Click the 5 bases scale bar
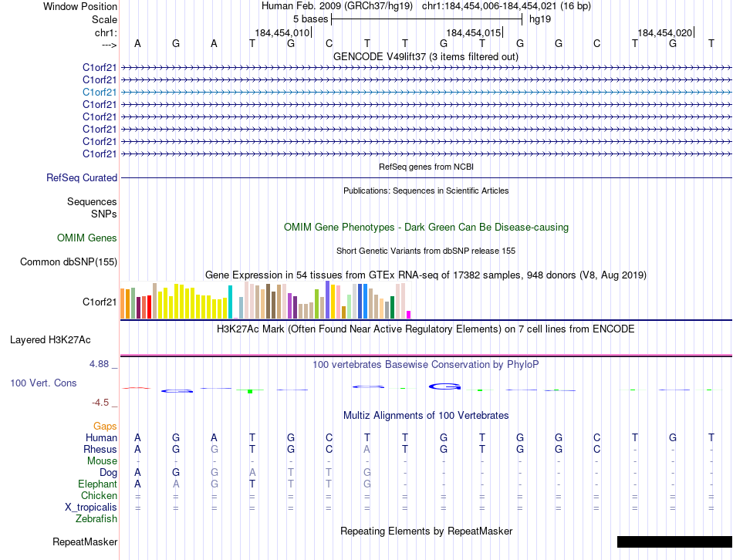Viewport: 733px width, 560px height. (427, 19)
